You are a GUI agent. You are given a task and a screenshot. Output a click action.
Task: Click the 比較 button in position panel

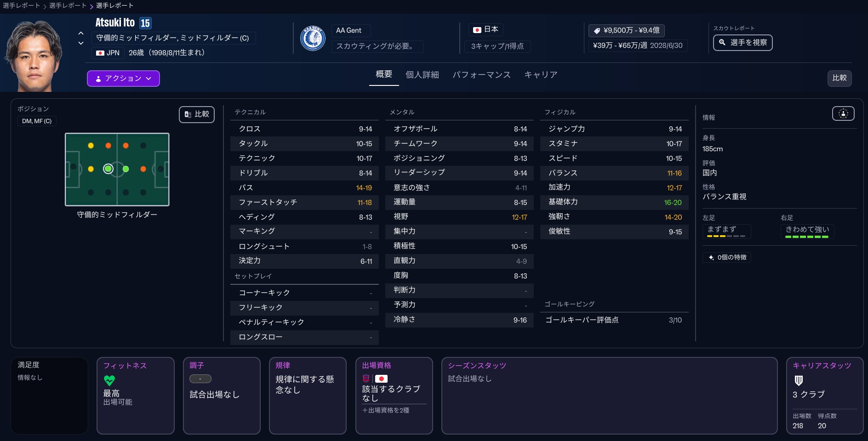point(197,114)
